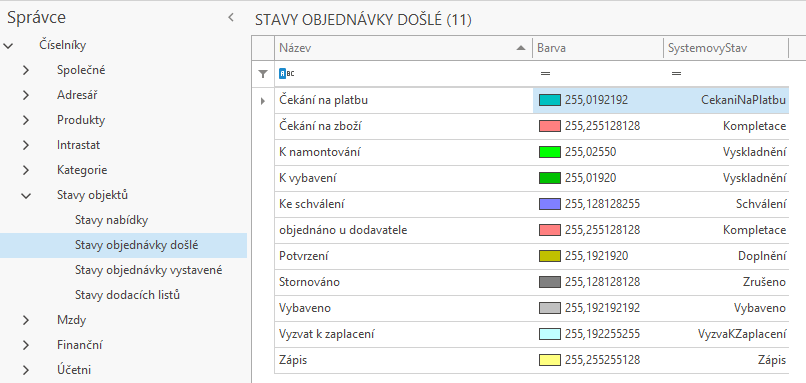Collapse the Číselníky tree node
This screenshot has height=383, width=806.
(8, 46)
